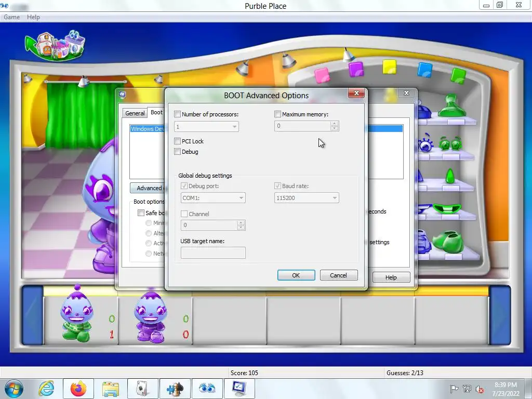Choose the blue eye on shelf
The image size is (532, 399).
tap(425, 144)
